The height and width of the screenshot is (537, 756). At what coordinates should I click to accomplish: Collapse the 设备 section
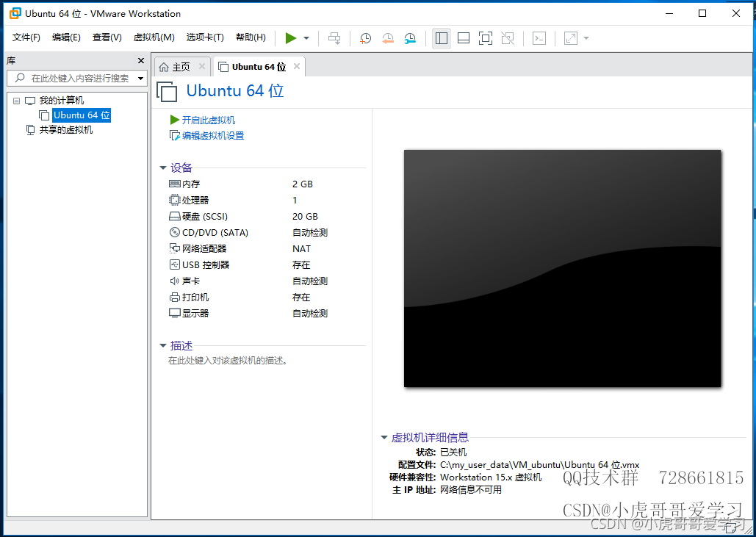[163, 167]
